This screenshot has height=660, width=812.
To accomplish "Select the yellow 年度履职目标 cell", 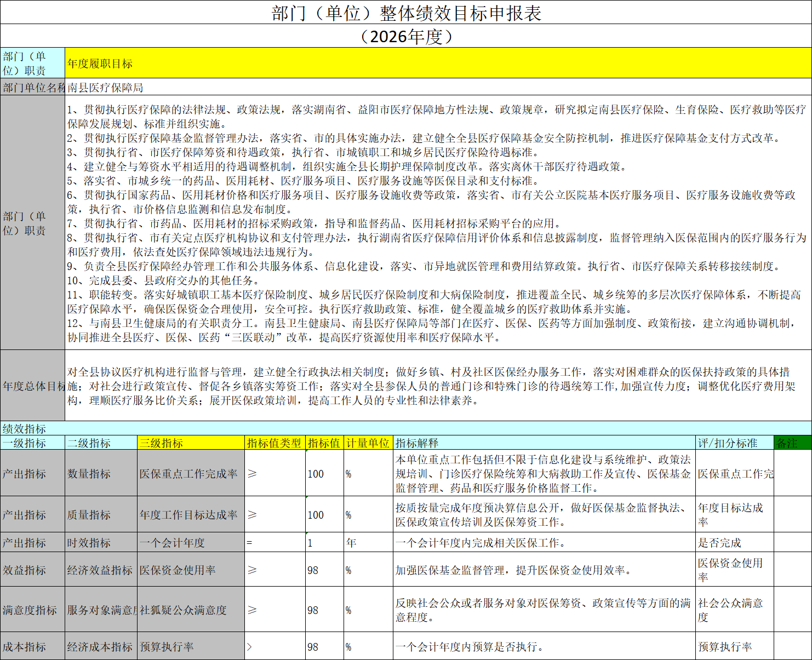I will [x=437, y=64].
